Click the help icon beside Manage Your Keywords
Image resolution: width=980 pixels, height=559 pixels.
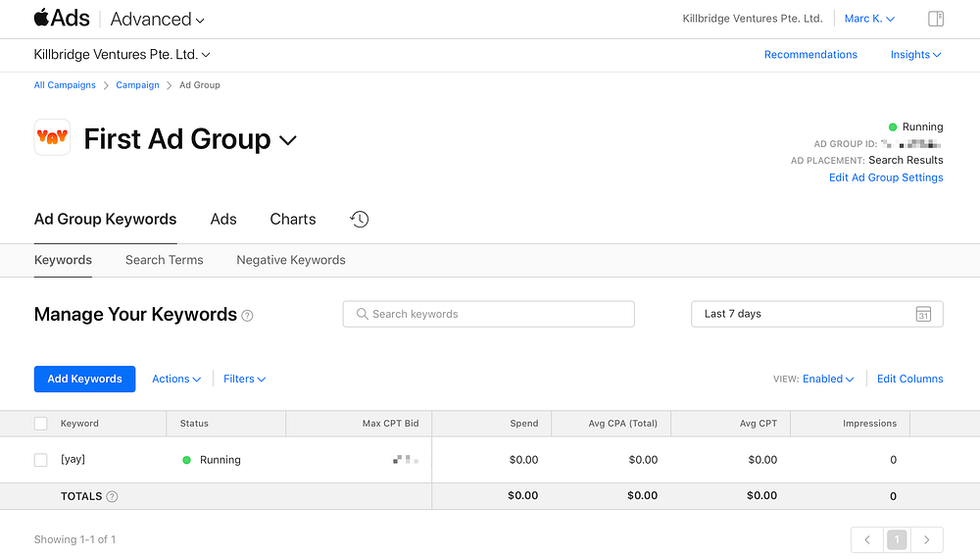(x=248, y=316)
